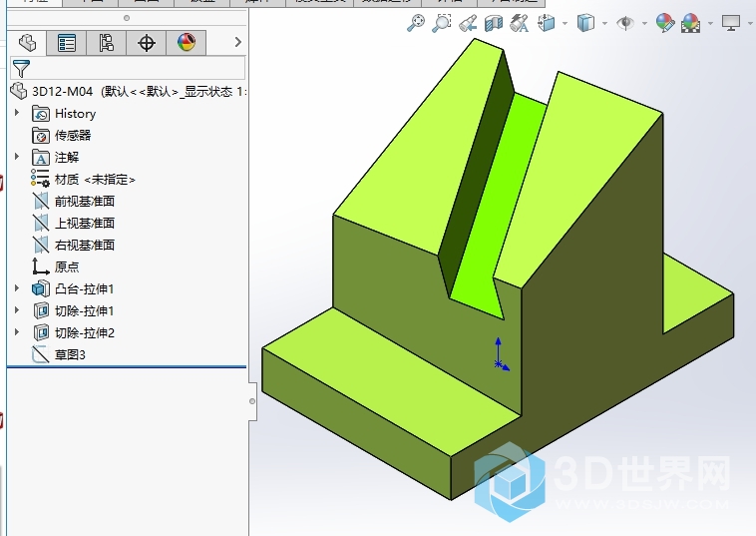Screen dimensions: 756x536
Task: Select 草图3 in the feature tree
Action: pos(69,354)
